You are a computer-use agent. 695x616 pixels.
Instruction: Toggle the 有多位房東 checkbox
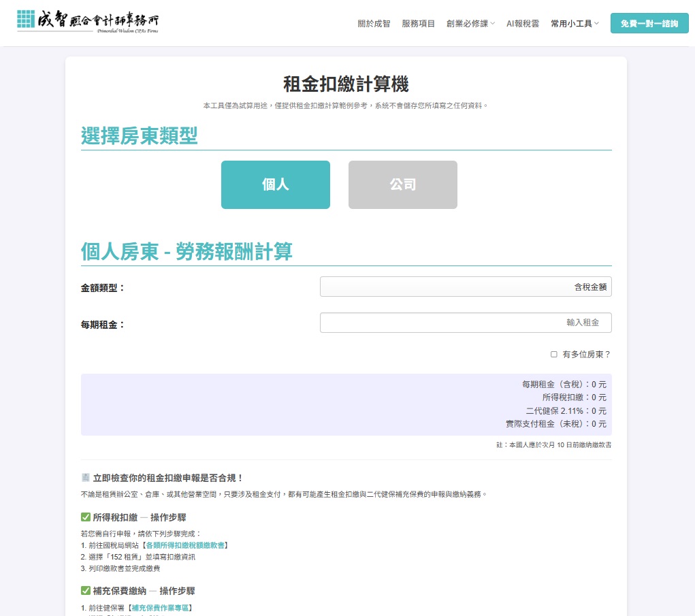(x=554, y=355)
